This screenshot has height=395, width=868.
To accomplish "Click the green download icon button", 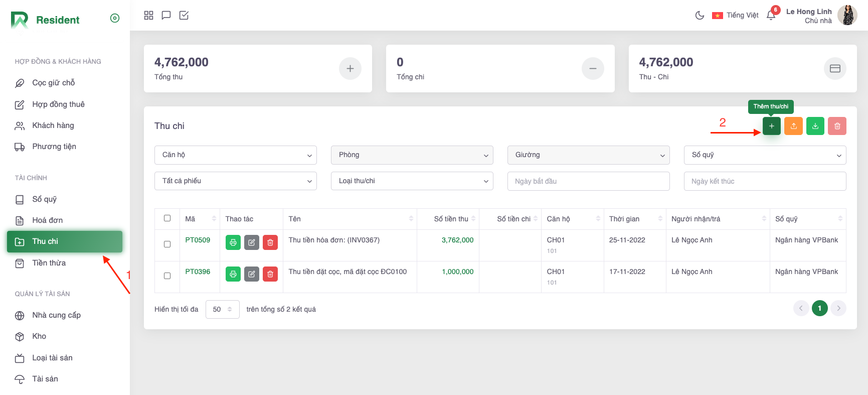I will pyautogui.click(x=815, y=126).
